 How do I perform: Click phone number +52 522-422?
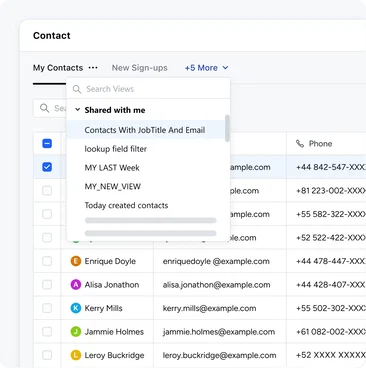331,238
